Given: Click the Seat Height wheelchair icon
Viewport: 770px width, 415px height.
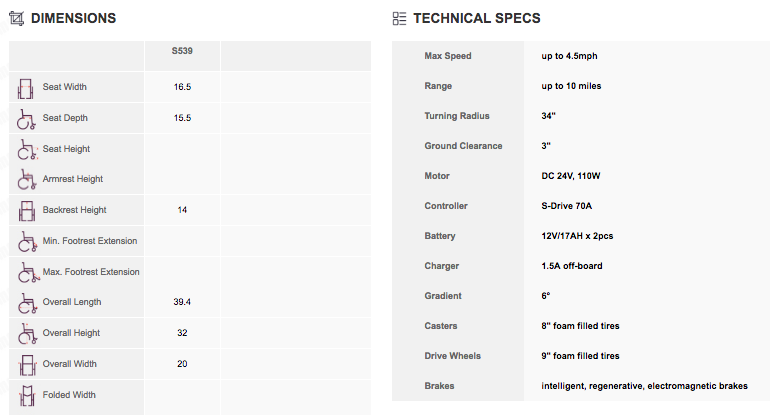Looking at the screenshot, I should pos(27,150).
